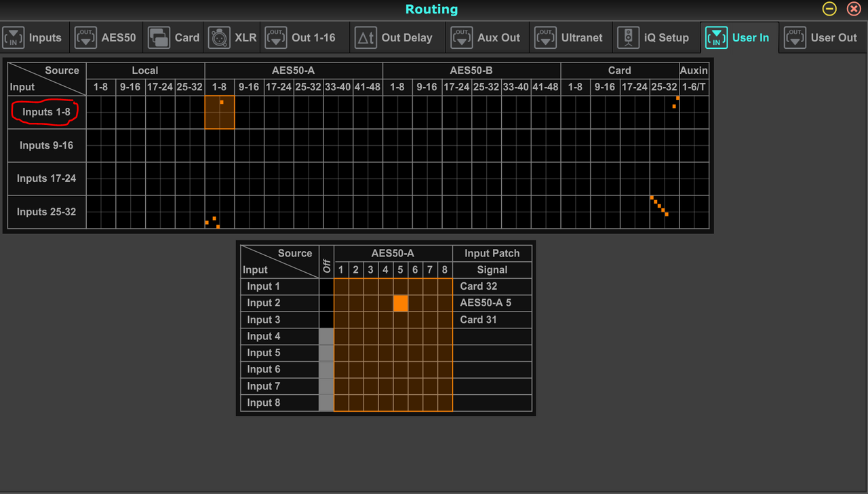Click the Aux Out OUT icon
Image resolution: width=868 pixels, height=494 pixels.
coord(462,37)
